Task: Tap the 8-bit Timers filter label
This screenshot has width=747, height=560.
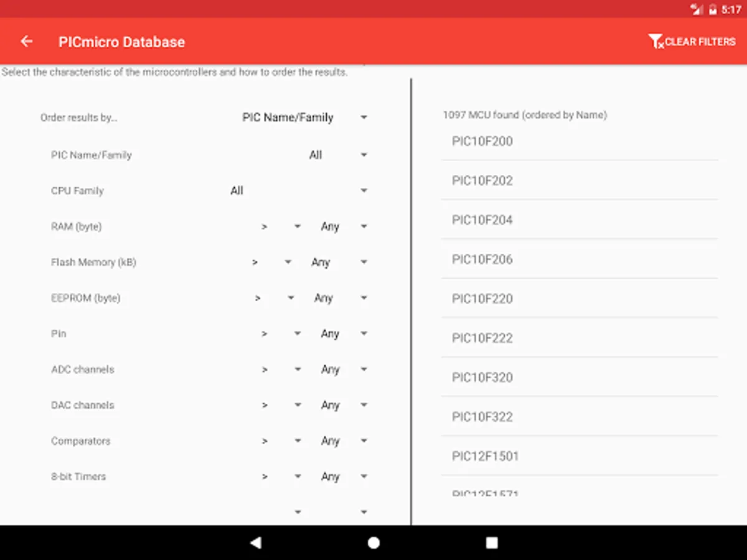Action: click(x=78, y=477)
